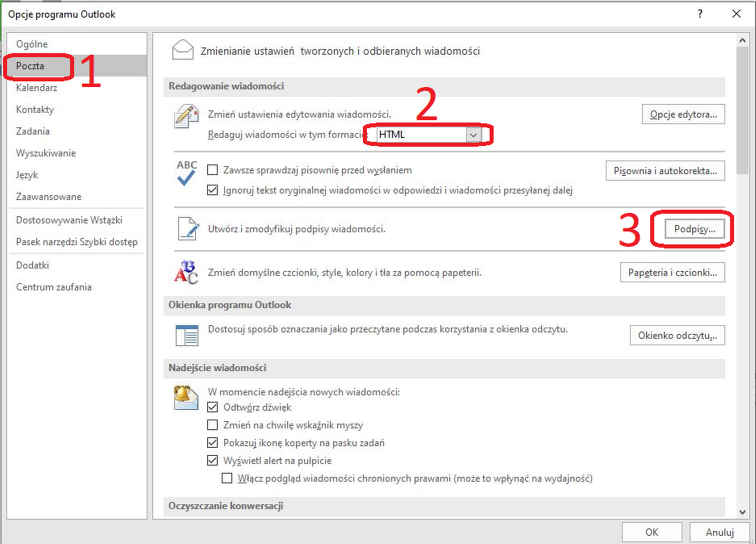Click the scrollbar down arrow
This screenshot has height=544, width=756.
[x=742, y=512]
